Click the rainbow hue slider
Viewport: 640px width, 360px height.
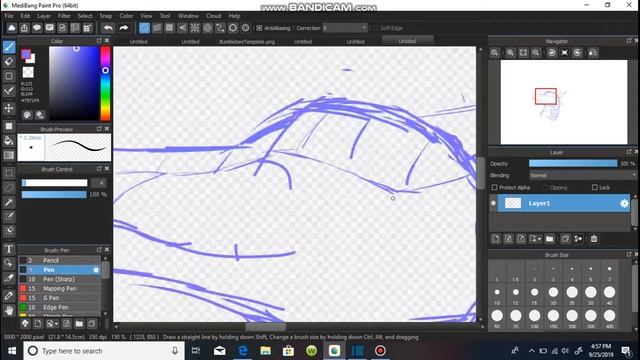105,83
